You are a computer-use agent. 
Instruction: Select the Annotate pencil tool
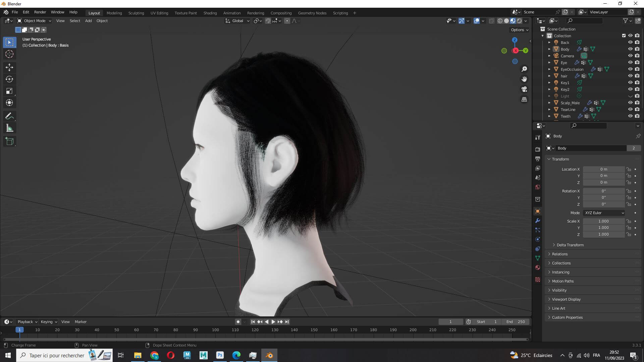point(9,116)
